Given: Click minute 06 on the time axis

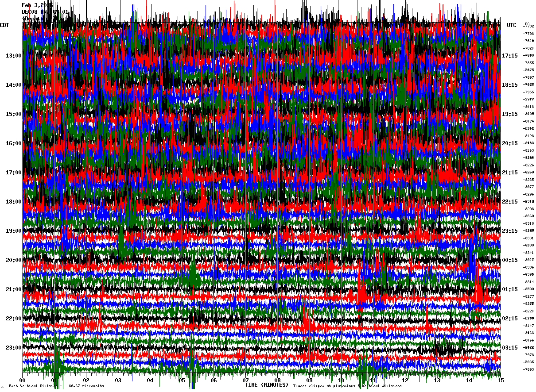Looking at the screenshot, I should click(214, 380).
